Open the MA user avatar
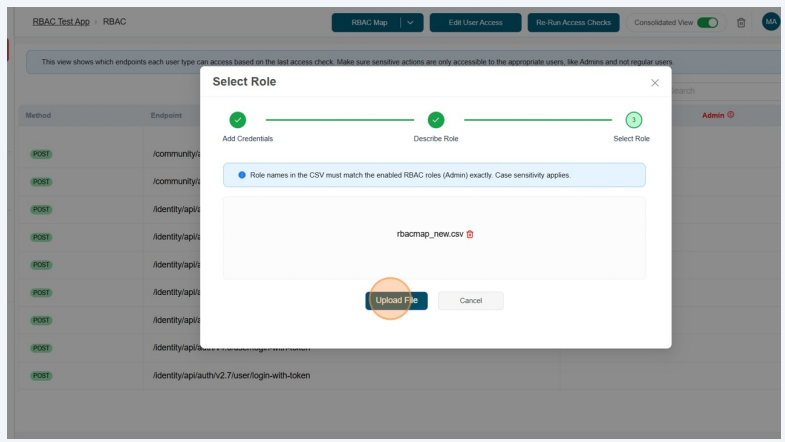Viewport: 785px width, 442px height. [x=771, y=22]
